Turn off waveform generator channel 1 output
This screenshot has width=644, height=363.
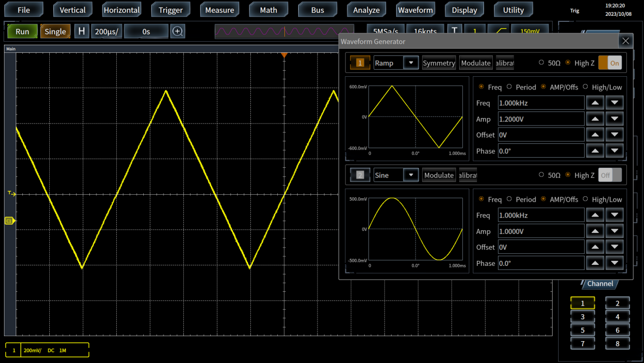coord(610,63)
